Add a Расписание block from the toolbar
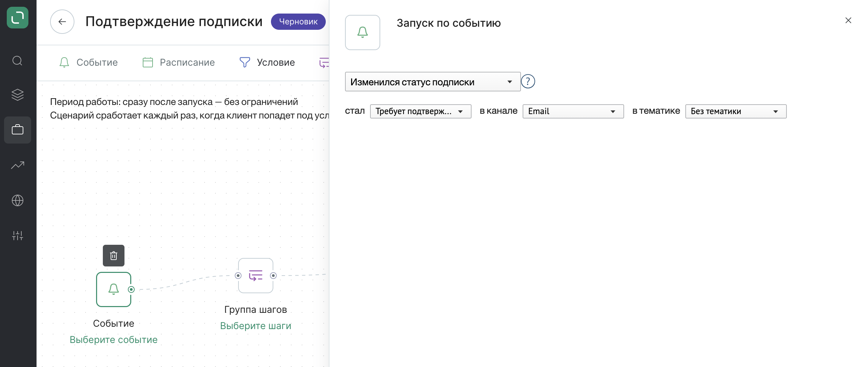This screenshot has width=868, height=367. pos(179,62)
